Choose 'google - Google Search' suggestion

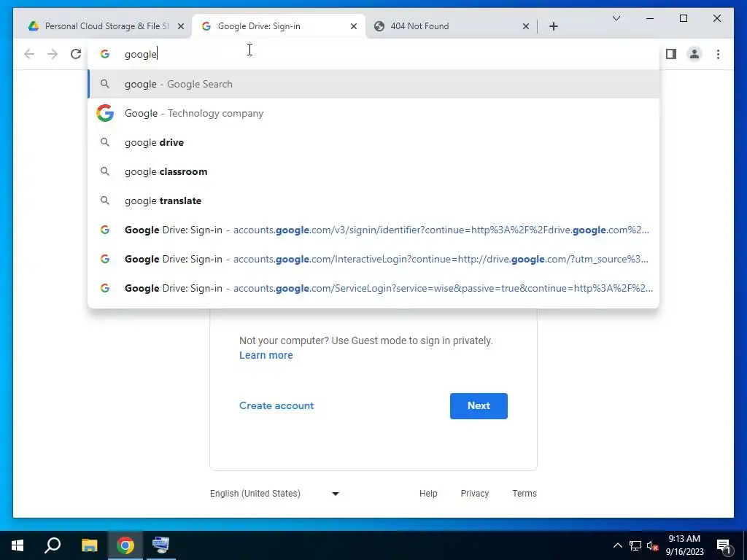pyautogui.click(x=374, y=84)
